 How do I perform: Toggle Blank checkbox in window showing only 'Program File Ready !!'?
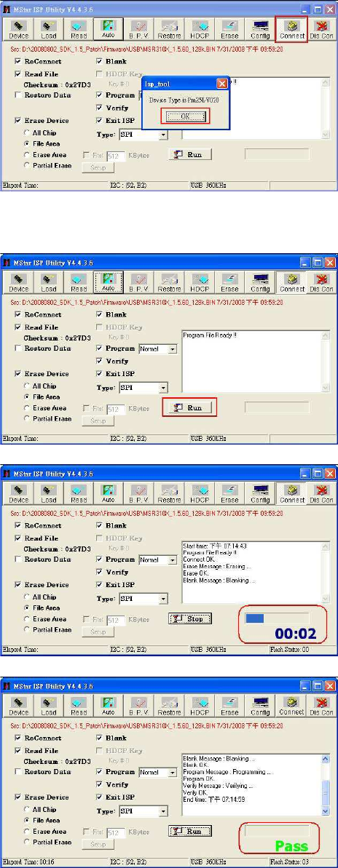point(99,314)
